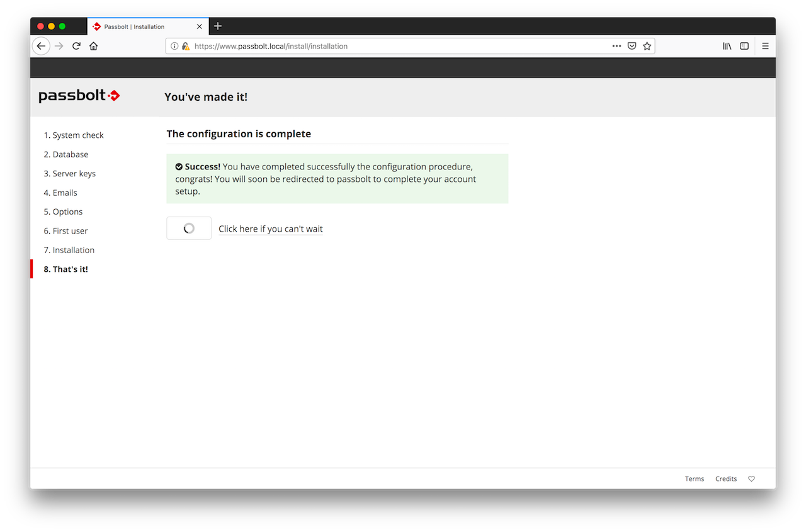The width and height of the screenshot is (806, 532).
Task: Click the 'You've made it!' title
Action: (x=206, y=97)
